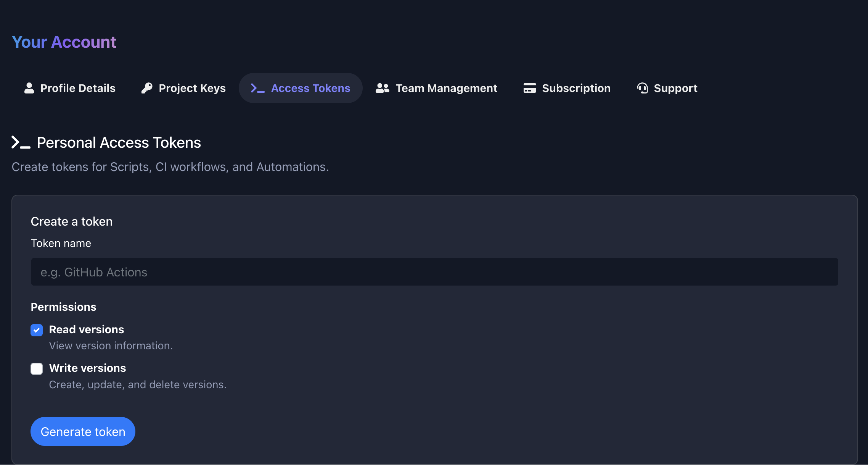
Task: Focus the Token name input field
Action: [434, 272]
